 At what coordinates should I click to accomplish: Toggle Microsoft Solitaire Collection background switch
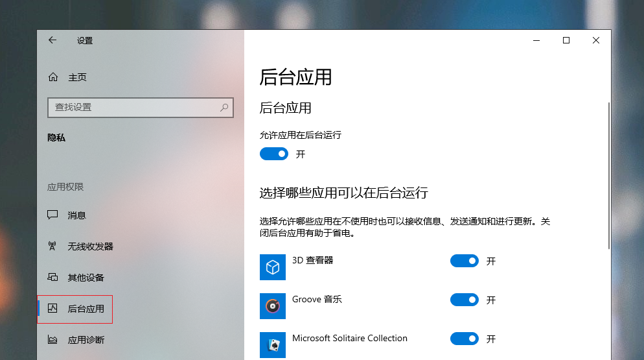[465, 339]
